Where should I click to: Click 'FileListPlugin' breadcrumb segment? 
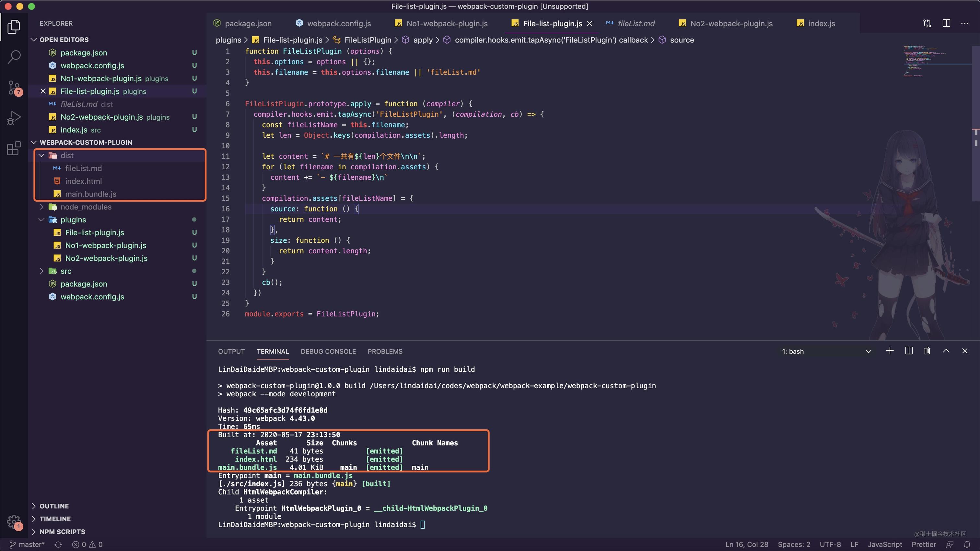(367, 40)
